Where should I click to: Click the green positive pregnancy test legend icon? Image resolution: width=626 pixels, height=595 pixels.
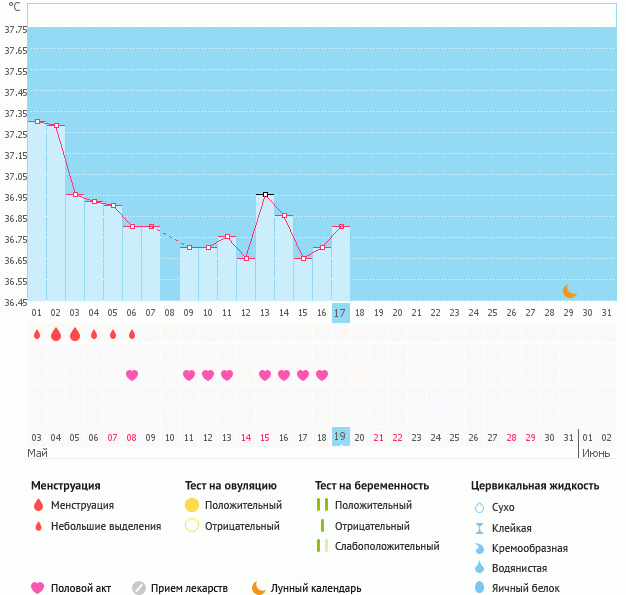tap(322, 506)
